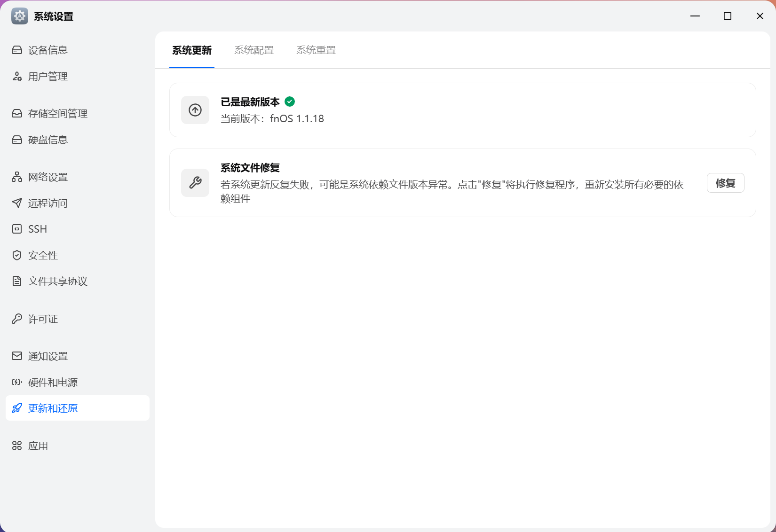The image size is (776, 532).
Task: Click the system settings gear icon
Action: (20, 16)
